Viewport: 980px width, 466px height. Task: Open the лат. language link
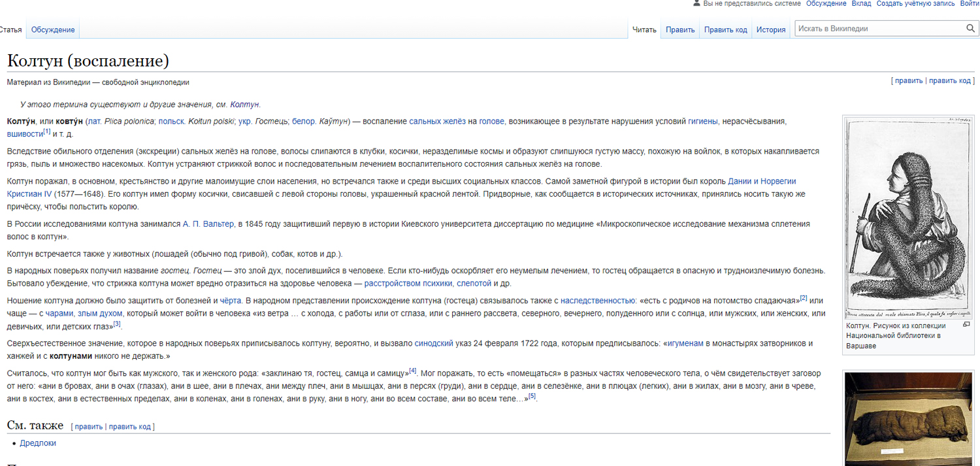tap(94, 122)
